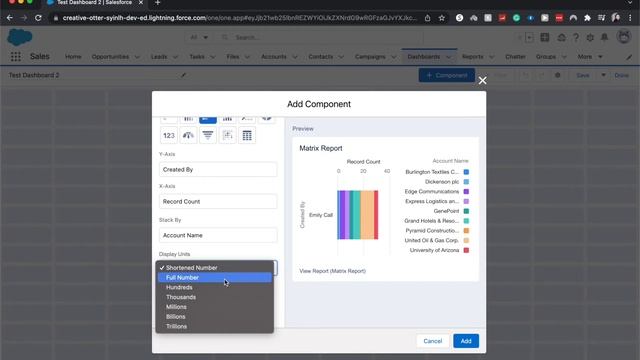
Task: Click the Cancel button
Action: (433, 341)
